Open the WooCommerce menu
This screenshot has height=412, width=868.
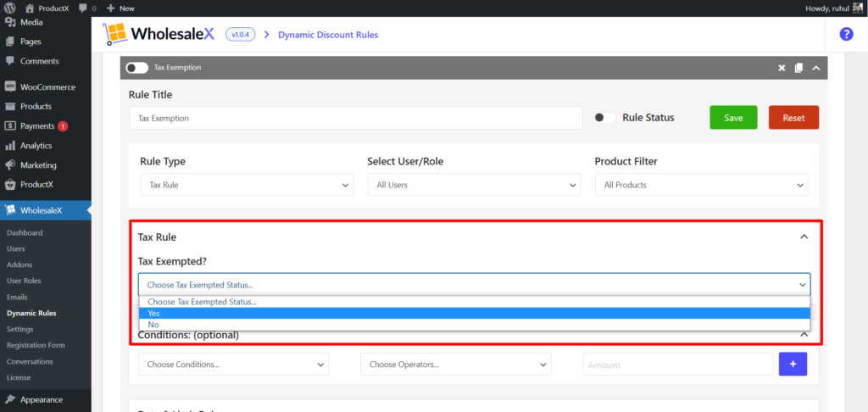pos(46,87)
